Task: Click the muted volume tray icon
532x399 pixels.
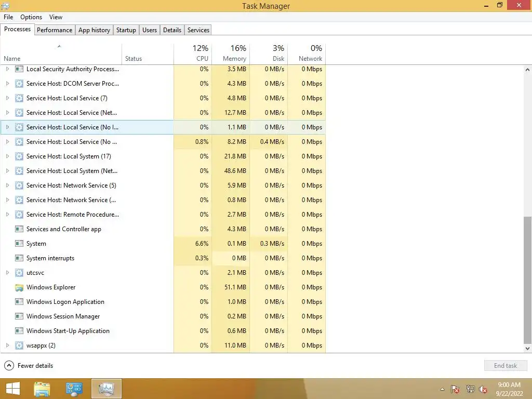Action: coord(483,389)
